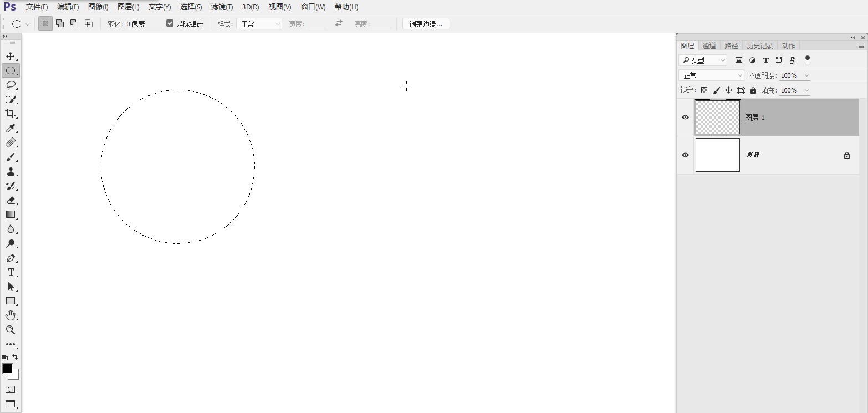Open the 样式 style dropdown
Image resolution: width=868 pixels, height=413 pixels.
[x=259, y=24]
